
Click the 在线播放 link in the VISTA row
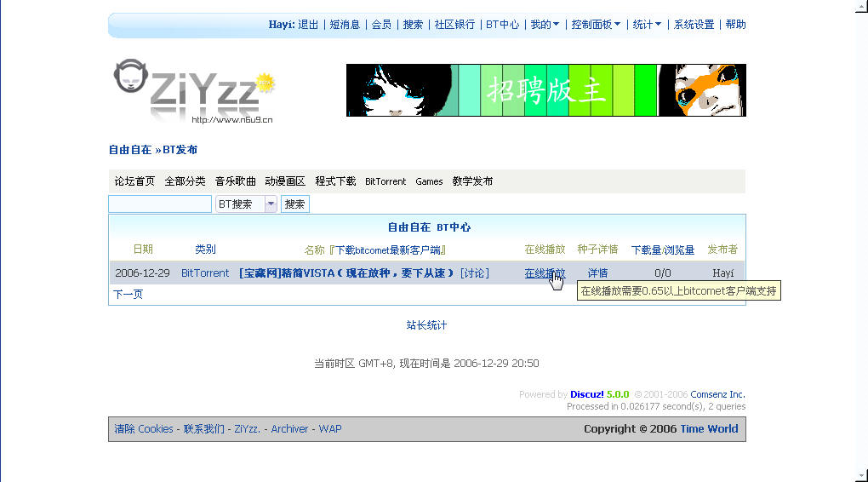click(545, 273)
